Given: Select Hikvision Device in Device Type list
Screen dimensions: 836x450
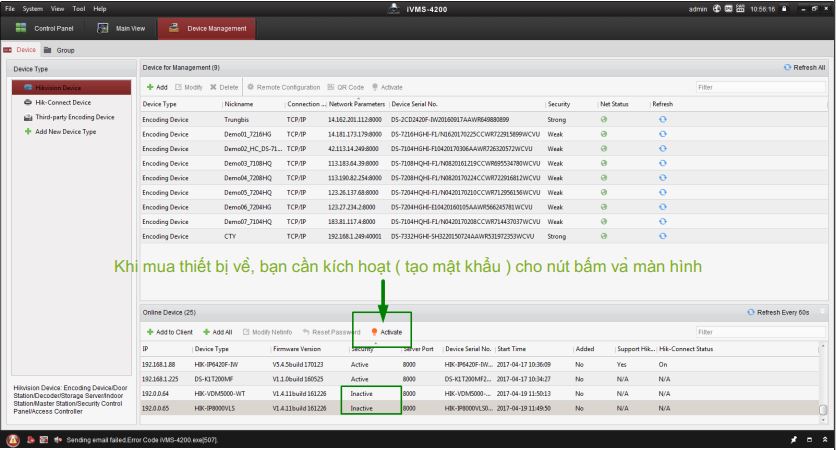Looking at the screenshot, I should click(x=71, y=87).
